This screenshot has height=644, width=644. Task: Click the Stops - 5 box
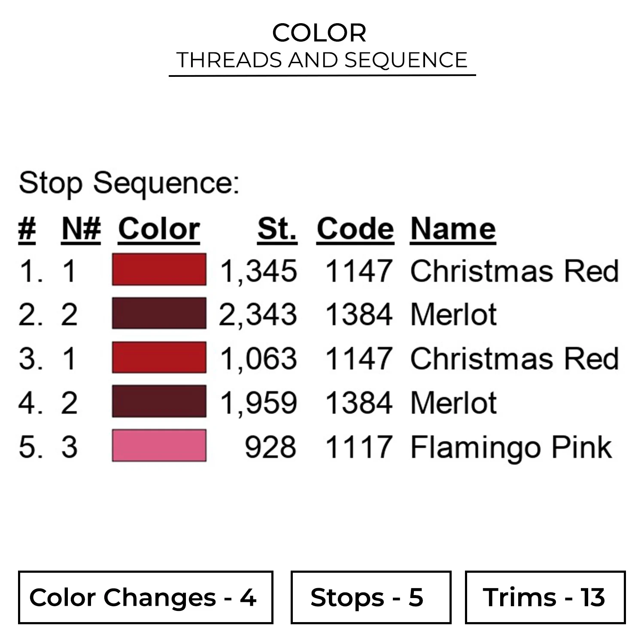371,597
